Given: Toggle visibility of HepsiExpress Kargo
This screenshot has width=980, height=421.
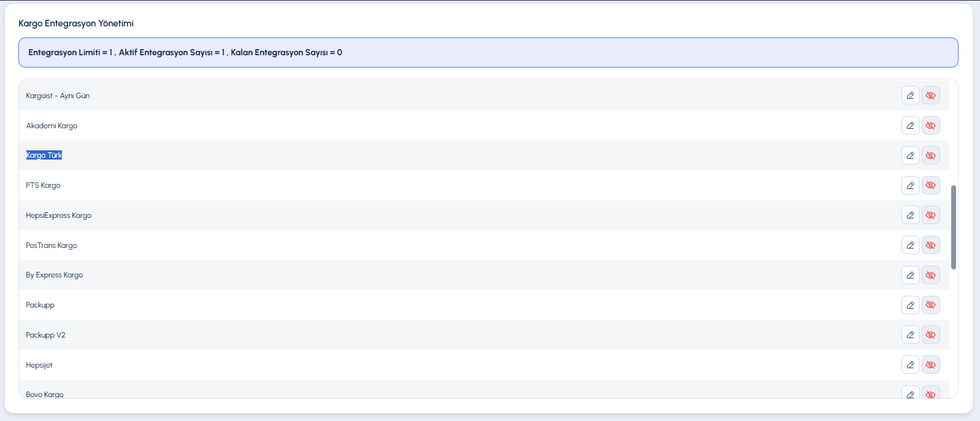Looking at the screenshot, I should [x=930, y=215].
